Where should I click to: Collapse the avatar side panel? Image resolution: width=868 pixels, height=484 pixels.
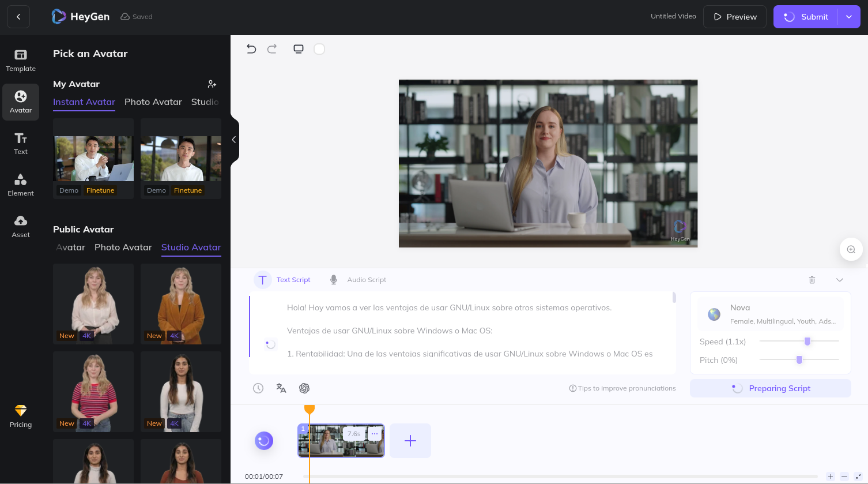233,140
